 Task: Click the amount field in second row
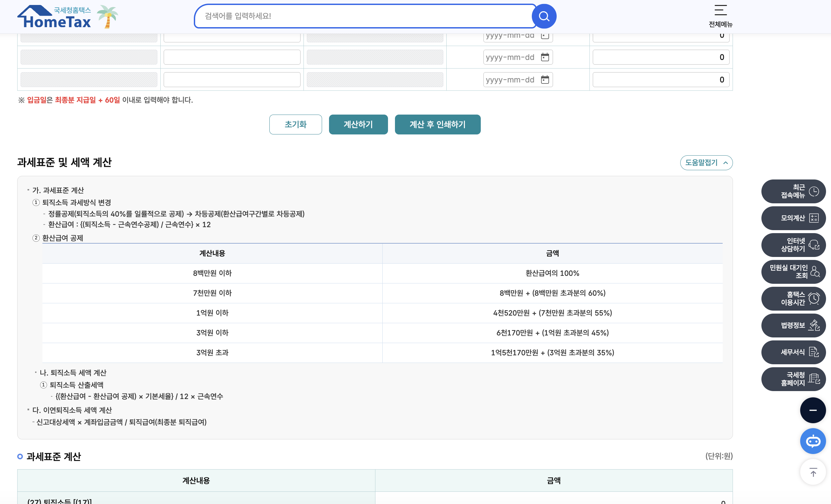(x=661, y=57)
